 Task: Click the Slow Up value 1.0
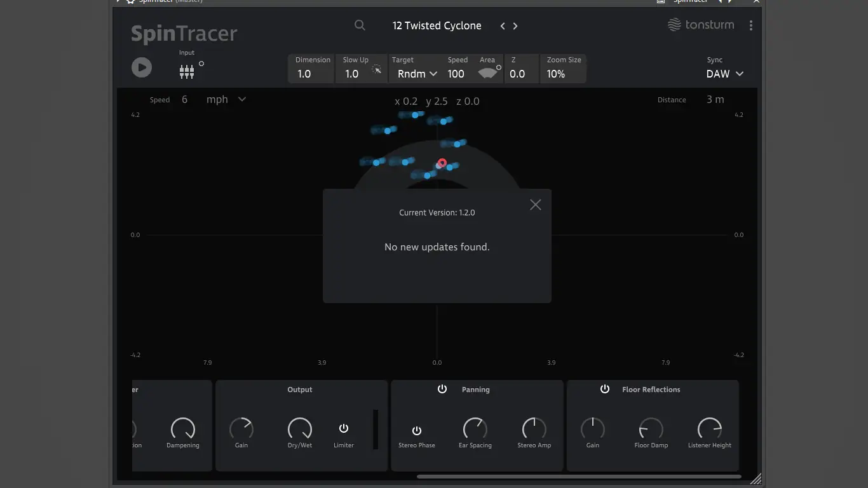[x=352, y=74]
